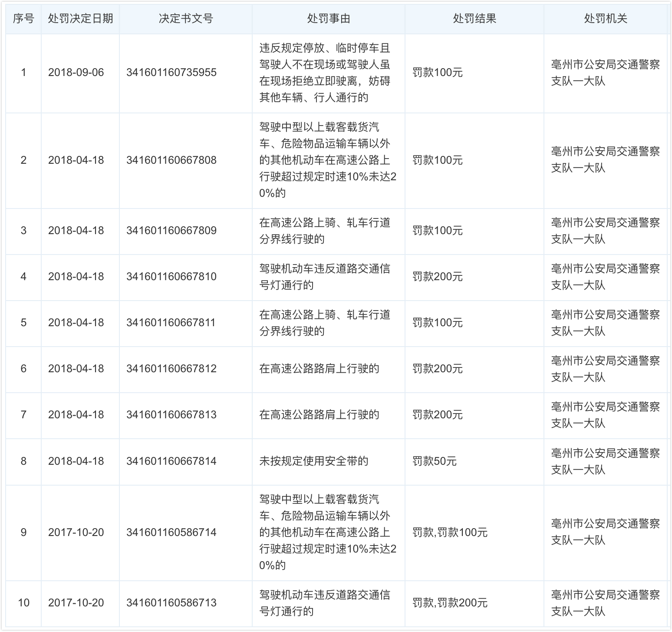The image size is (672, 632).
Task: Click the speeding reason text in row 9
Action: [x=328, y=533]
